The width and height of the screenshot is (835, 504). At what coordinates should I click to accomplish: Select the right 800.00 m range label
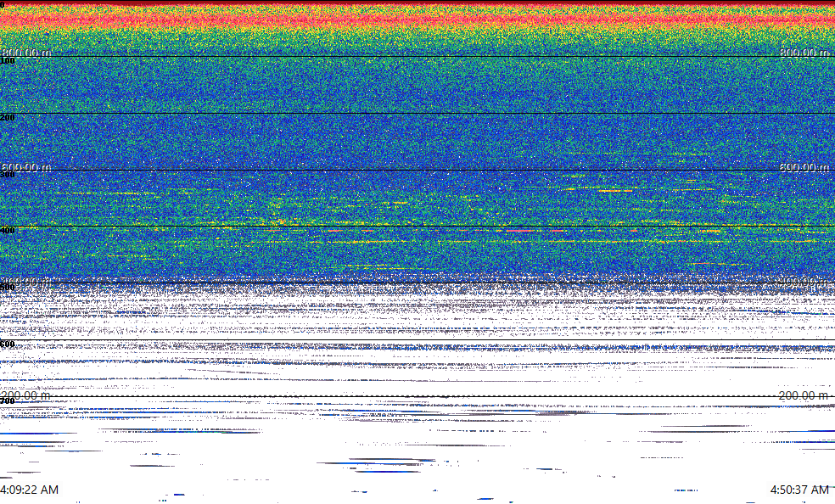pyautogui.click(x=804, y=52)
